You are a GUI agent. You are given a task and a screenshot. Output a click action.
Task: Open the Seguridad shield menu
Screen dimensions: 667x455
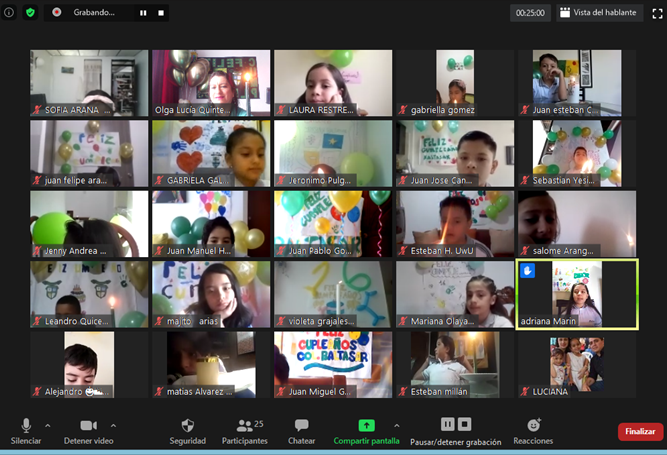(187, 426)
